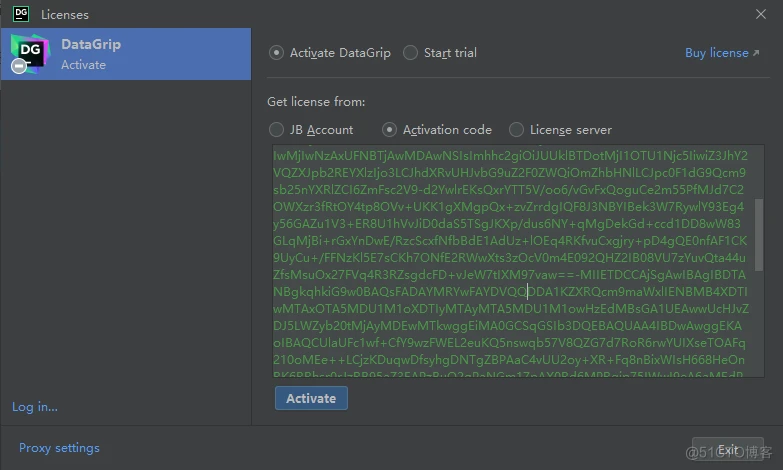Open Proxy settings
Viewport: 783px width, 470px height.
tap(59, 448)
